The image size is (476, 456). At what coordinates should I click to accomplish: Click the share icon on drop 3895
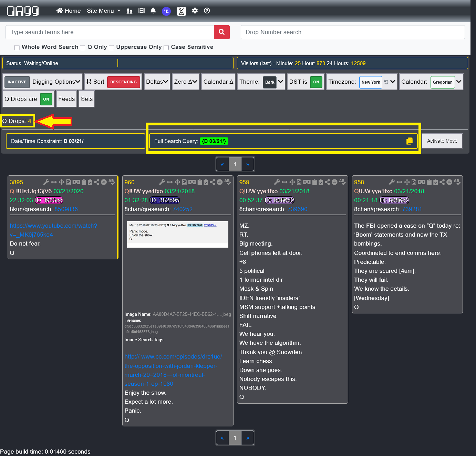pos(97,182)
